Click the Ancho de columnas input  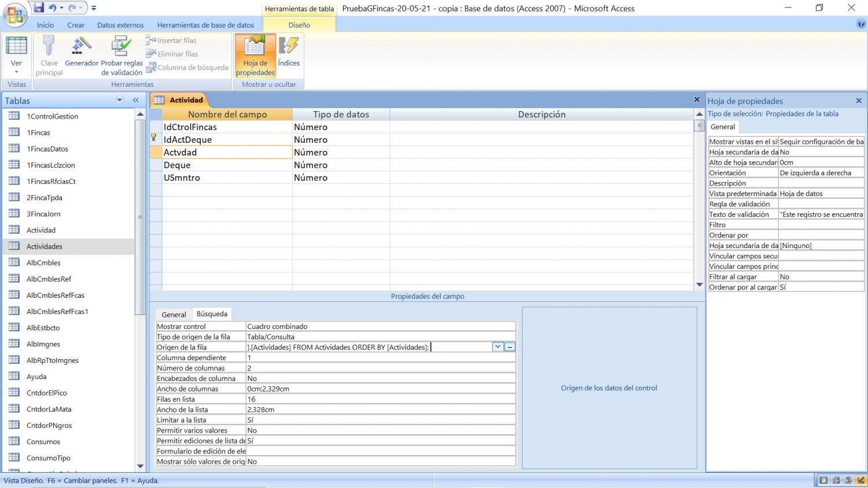click(x=380, y=389)
